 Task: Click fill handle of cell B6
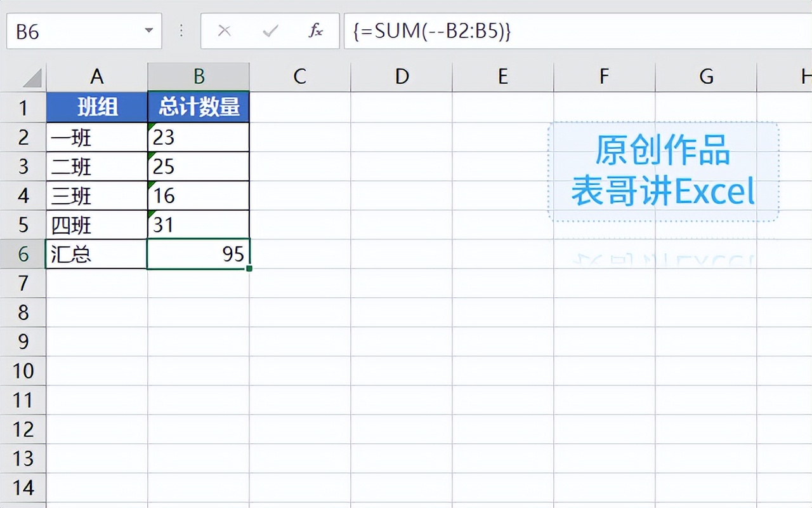click(x=249, y=269)
